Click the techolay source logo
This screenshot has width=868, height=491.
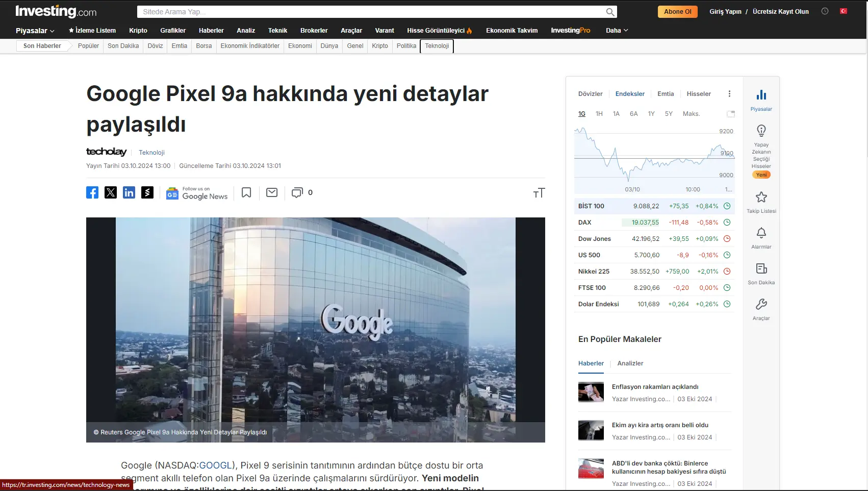pyautogui.click(x=106, y=152)
